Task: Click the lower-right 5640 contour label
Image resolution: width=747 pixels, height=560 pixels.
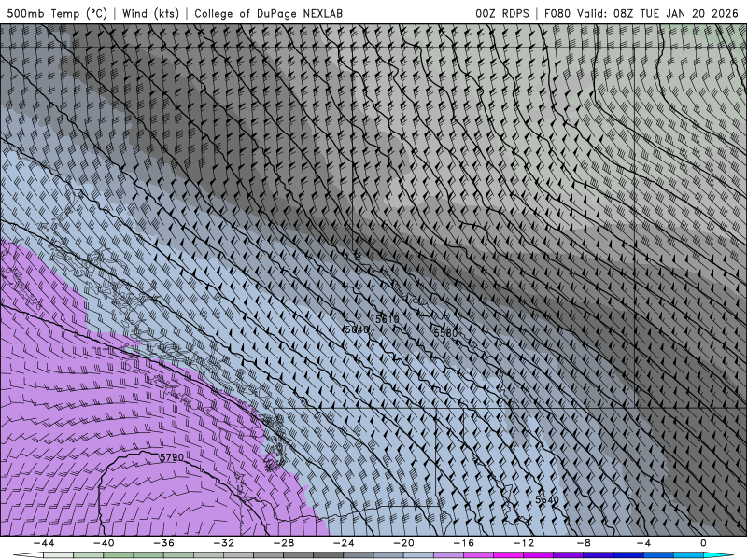Action: [x=547, y=499]
